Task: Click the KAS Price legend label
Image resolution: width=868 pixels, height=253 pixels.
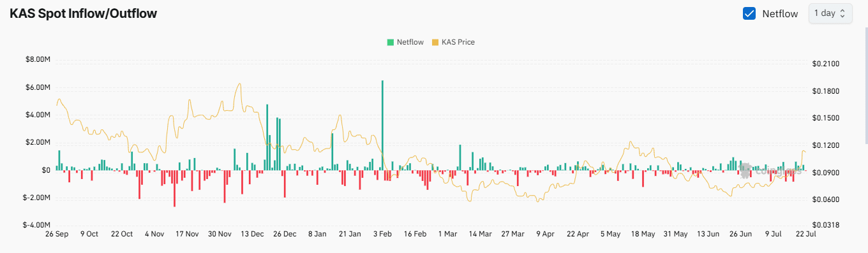Action: coord(458,42)
